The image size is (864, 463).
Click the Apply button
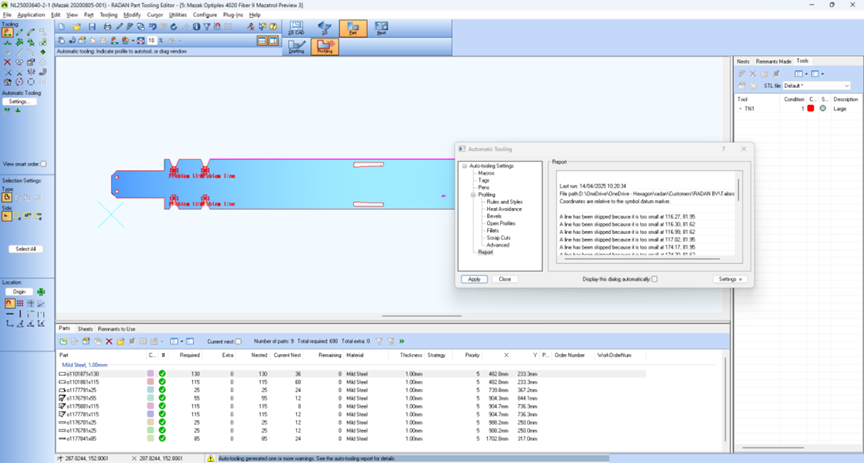474,279
